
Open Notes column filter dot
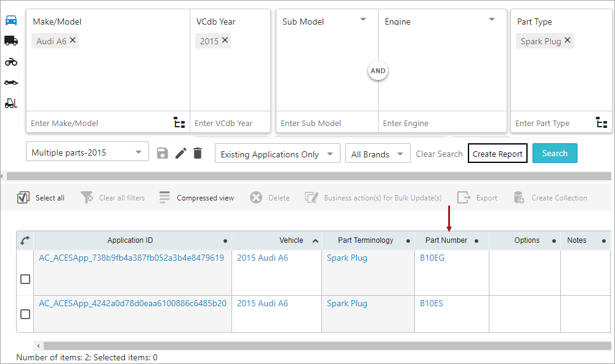click(604, 241)
